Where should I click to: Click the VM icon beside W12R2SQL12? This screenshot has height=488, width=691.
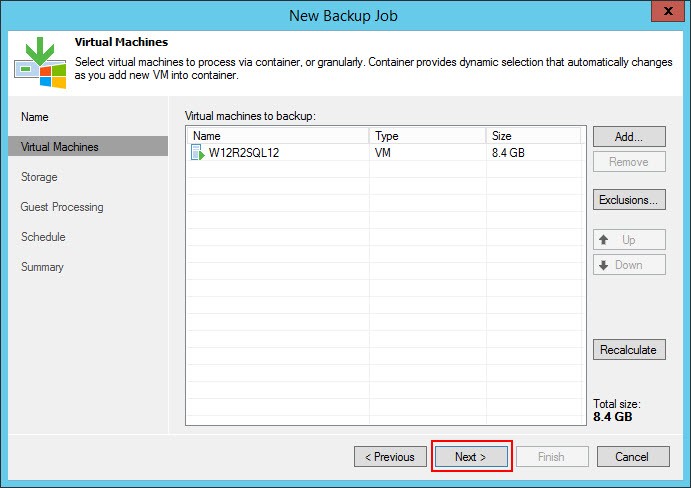[x=197, y=153]
